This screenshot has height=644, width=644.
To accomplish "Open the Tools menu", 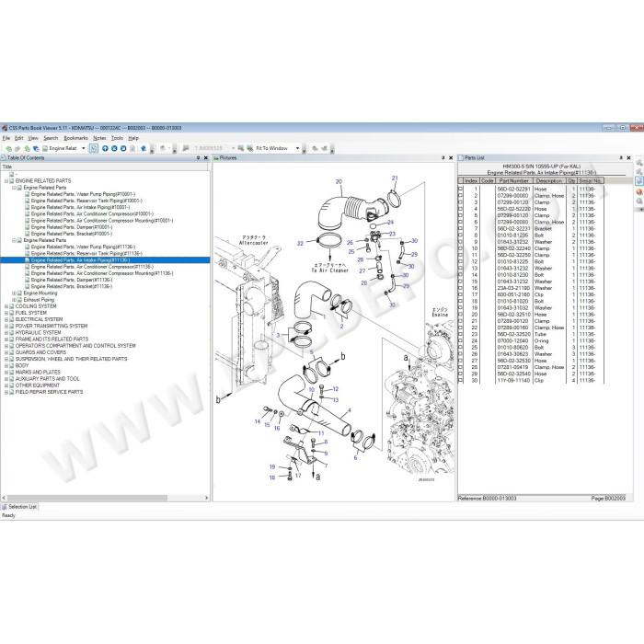I will pos(117,138).
